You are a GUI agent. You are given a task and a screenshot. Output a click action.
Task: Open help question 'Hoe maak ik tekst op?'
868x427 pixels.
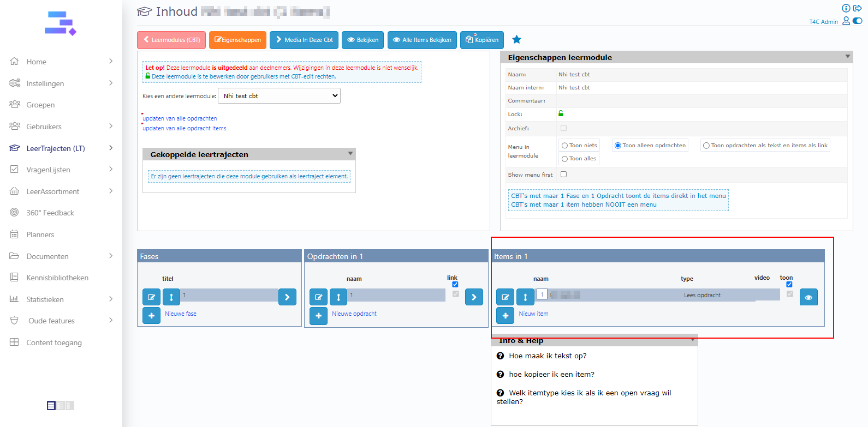coord(548,356)
